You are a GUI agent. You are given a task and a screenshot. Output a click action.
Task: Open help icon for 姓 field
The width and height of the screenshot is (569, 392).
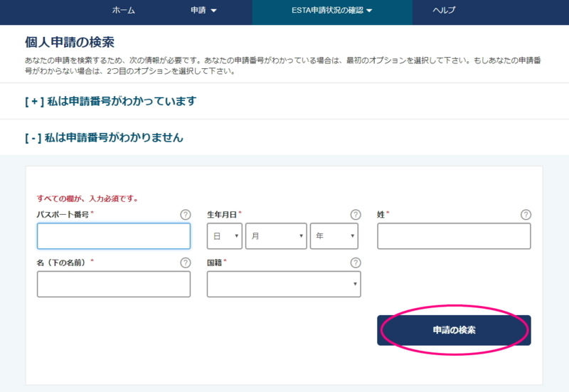point(526,215)
